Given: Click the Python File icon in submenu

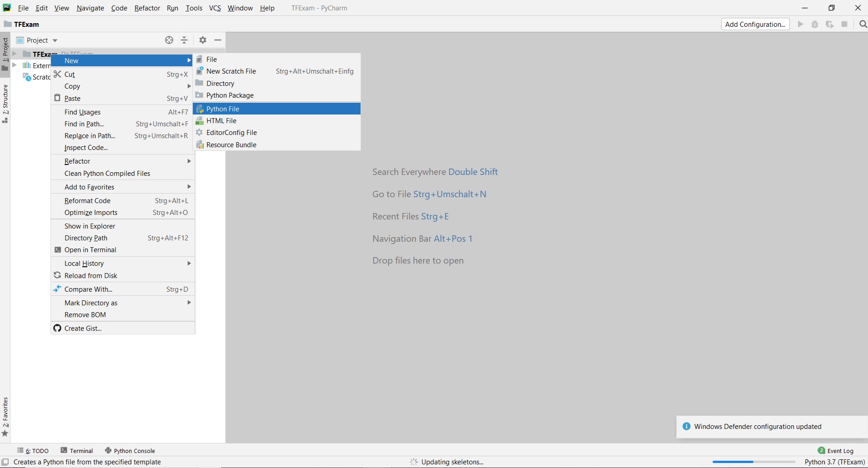Looking at the screenshot, I should pos(200,109).
